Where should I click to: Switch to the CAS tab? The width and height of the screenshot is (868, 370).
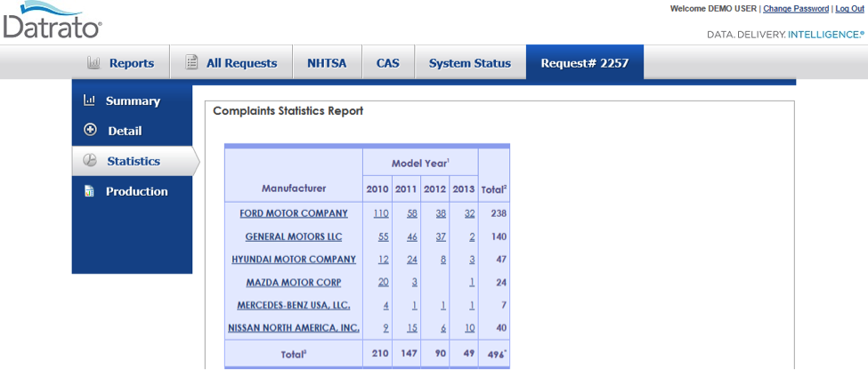pyautogui.click(x=388, y=63)
